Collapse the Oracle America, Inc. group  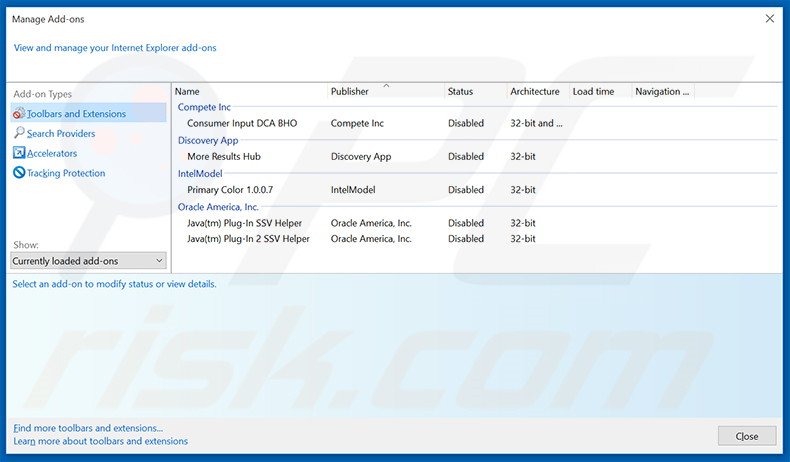(x=218, y=207)
